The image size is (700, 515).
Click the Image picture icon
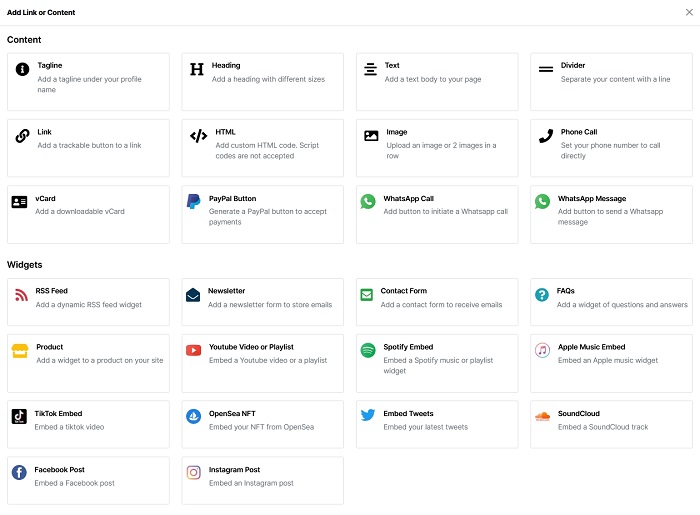[371, 136]
